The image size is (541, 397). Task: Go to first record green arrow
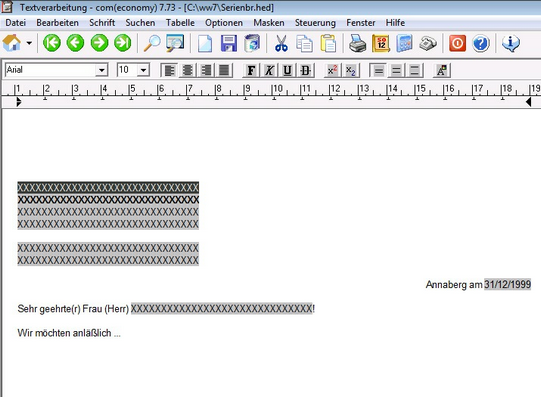52,43
